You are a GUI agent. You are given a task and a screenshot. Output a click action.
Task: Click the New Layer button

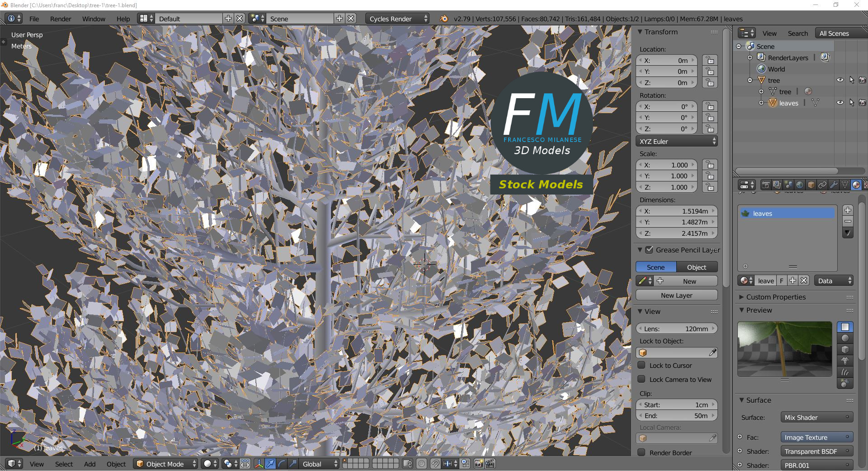point(677,295)
